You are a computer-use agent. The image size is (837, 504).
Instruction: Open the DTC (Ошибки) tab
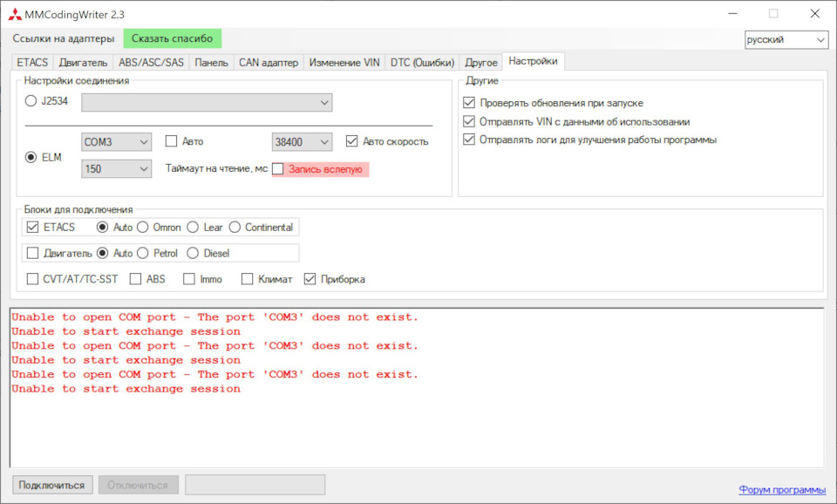[422, 63]
